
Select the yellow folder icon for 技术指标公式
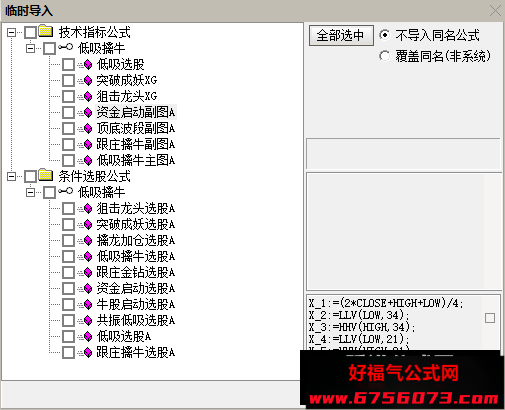(46, 31)
